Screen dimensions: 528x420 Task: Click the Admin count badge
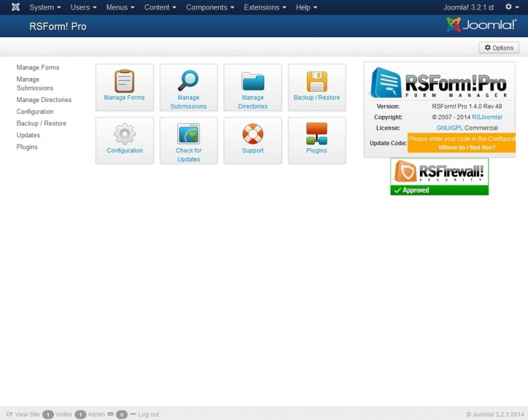tap(80, 415)
